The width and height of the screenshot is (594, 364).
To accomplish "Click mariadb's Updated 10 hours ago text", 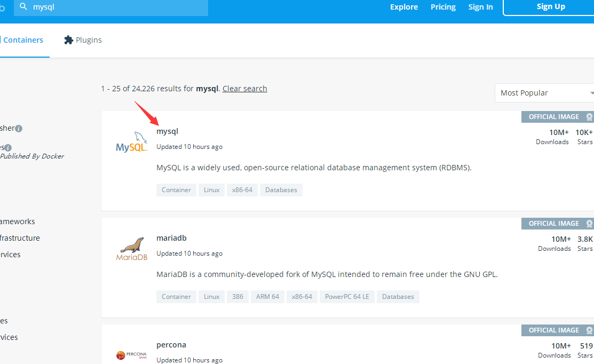I will pos(189,254).
